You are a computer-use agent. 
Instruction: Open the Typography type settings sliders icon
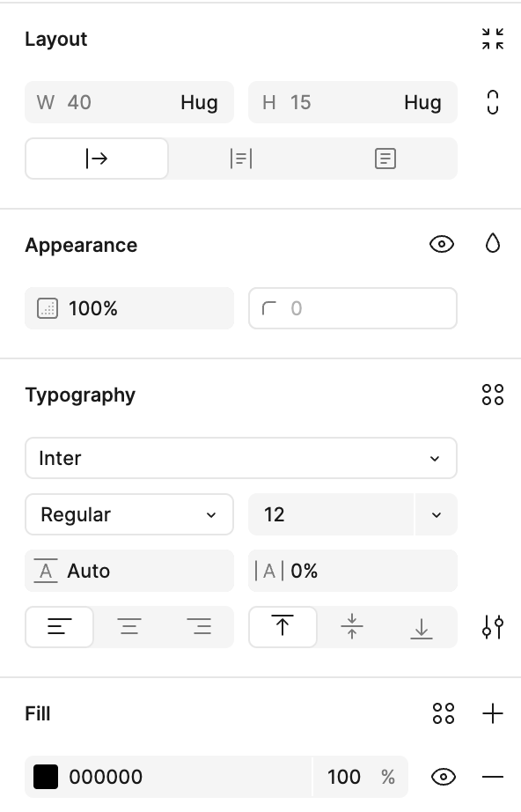tap(493, 626)
